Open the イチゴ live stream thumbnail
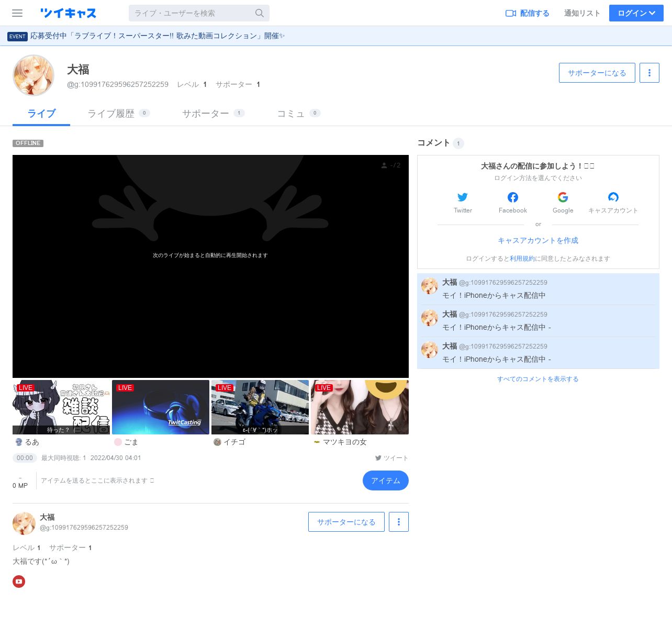The image size is (672, 626). point(260,407)
